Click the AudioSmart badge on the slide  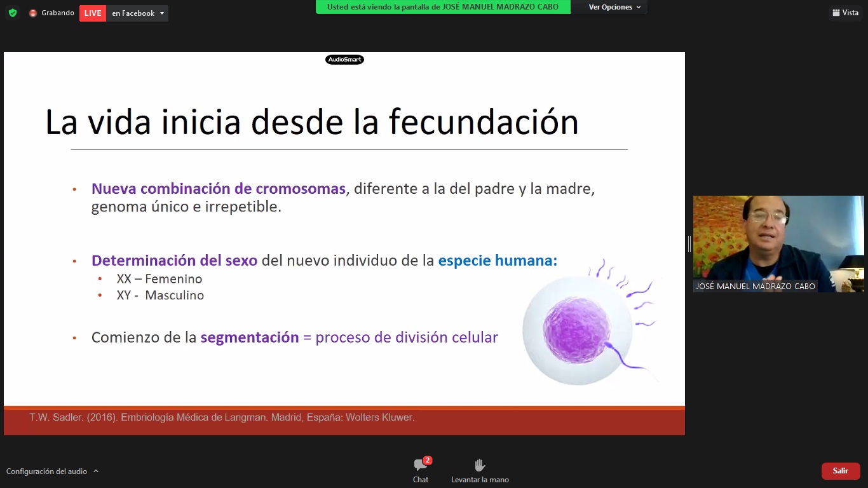(x=344, y=60)
